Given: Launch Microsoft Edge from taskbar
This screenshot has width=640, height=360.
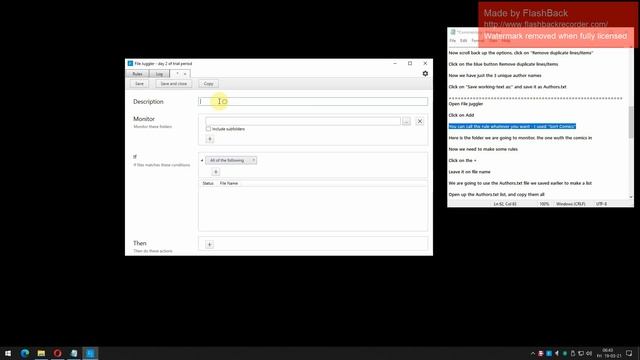Looking at the screenshot, I should 25,353.
